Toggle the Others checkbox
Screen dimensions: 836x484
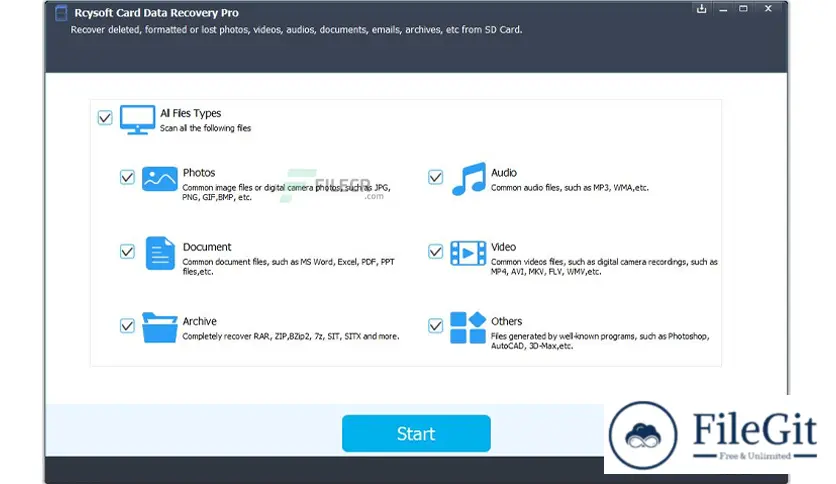coord(436,325)
